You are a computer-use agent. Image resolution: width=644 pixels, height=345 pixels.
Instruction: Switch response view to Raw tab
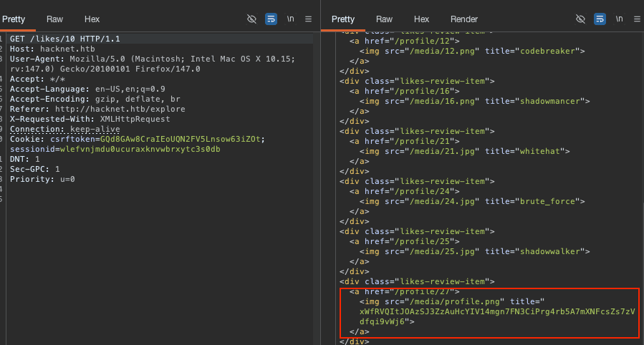tap(384, 19)
